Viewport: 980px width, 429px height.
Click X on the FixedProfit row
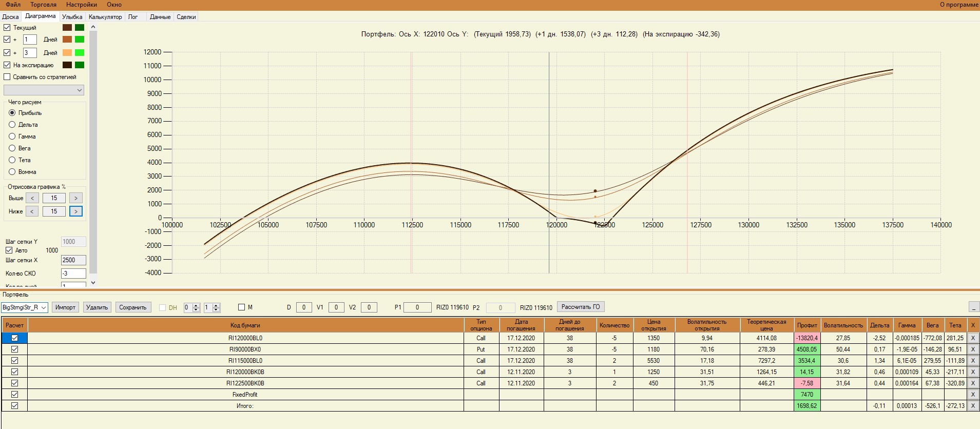[972, 395]
